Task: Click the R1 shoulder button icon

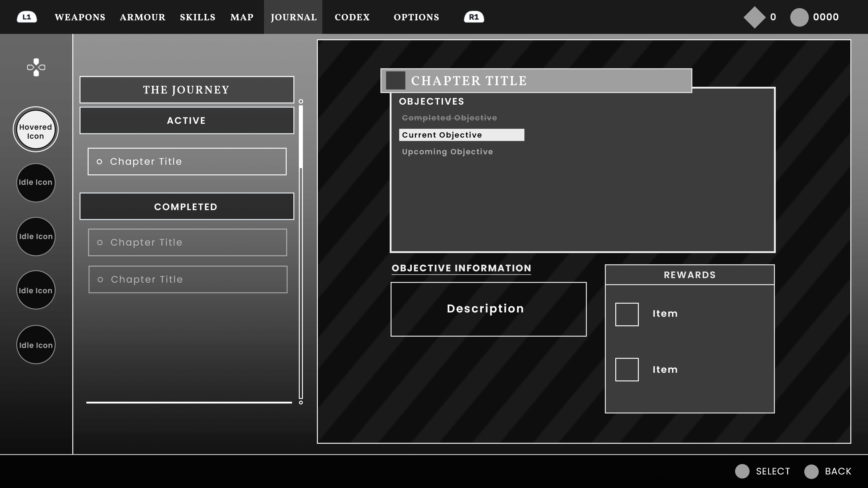Action: [474, 17]
